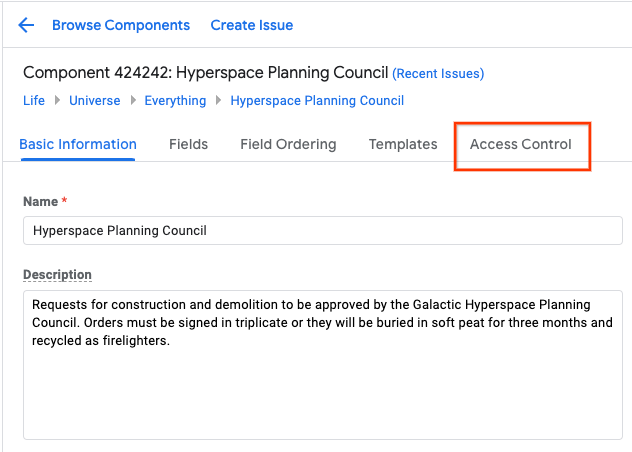Switch to the Basic Information tab
The height and width of the screenshot is (452, 632).
pos(78,144)
